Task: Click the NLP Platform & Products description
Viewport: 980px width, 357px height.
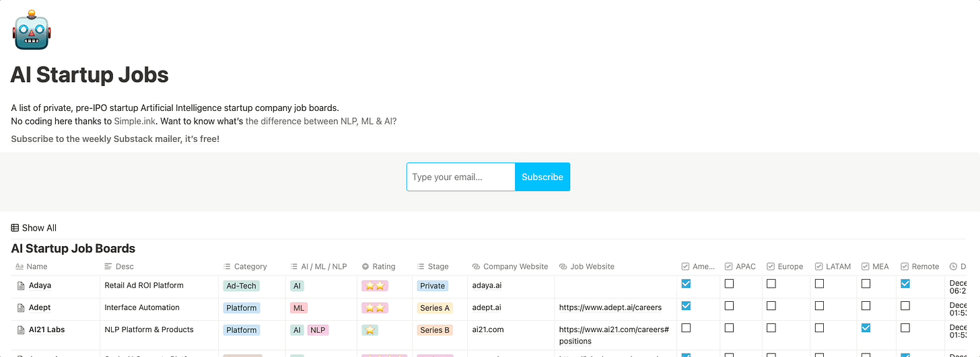Action: (149, 330)
